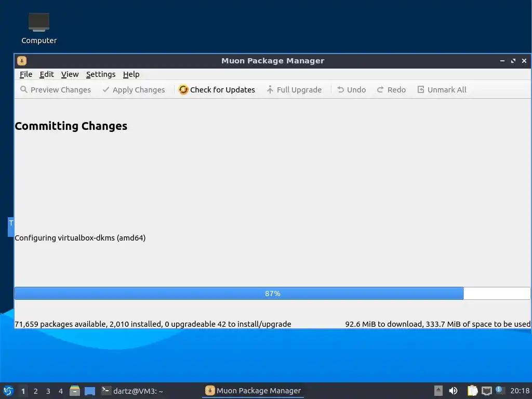Click the 92.6 MiB to download text
Screen dimensions: 532x399
[437, 324]
